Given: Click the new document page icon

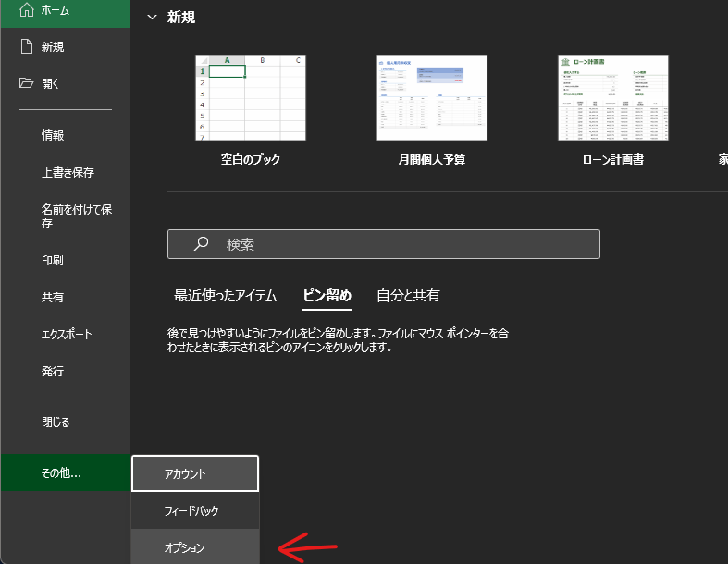Looking at the screenshot, I should (27, 46).
